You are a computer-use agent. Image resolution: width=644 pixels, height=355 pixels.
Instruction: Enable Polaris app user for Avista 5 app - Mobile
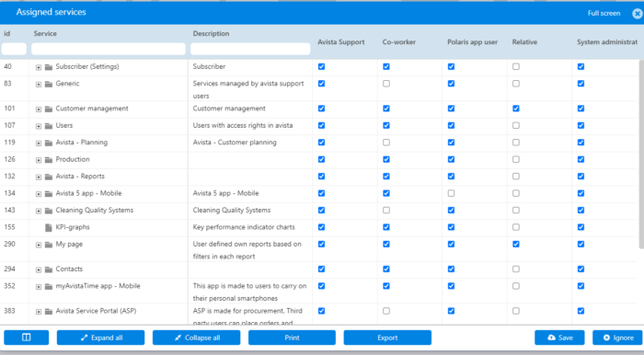tap(451, 193)
